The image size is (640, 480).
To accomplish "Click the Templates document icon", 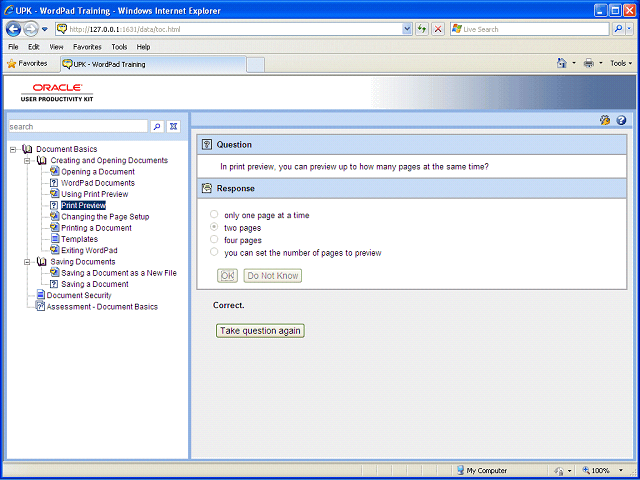I will click(55, 239).
